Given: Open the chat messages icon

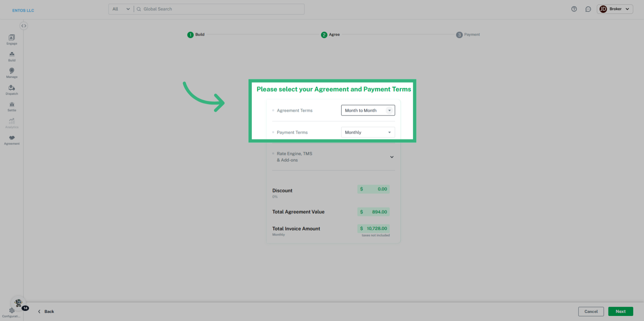Looking at the screenshot, I should pos(588,9).
